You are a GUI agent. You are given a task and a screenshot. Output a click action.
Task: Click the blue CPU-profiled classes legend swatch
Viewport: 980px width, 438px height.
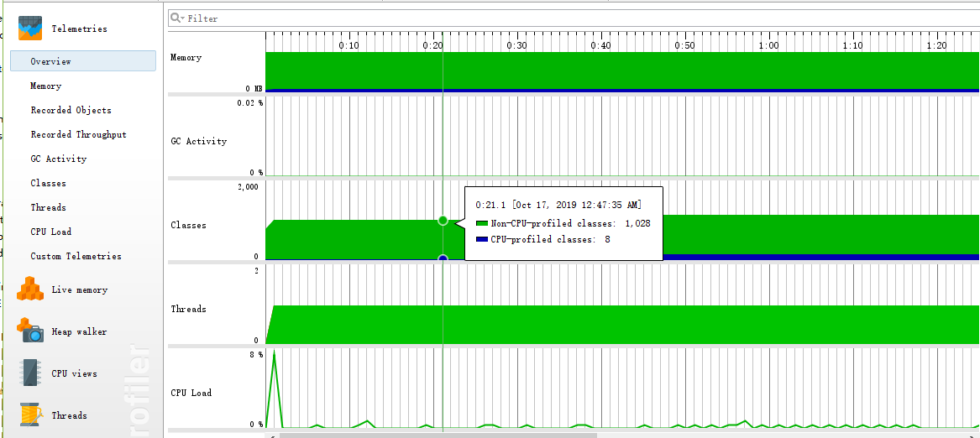pyautogui.click(x=481, y=239)
